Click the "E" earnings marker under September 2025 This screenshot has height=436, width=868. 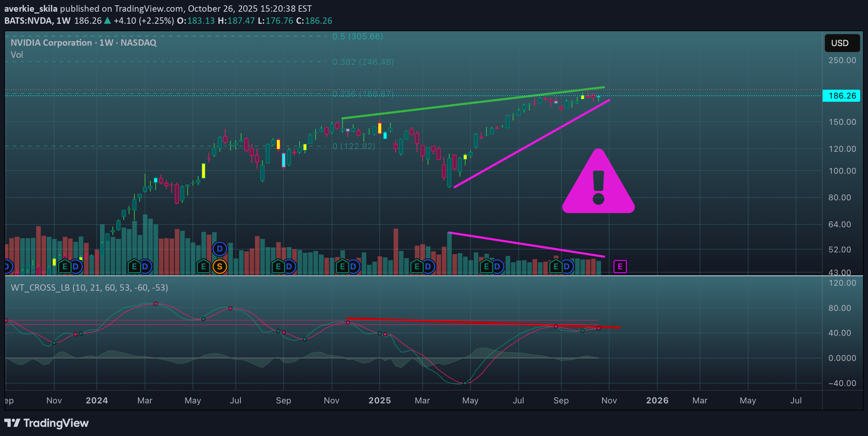[556, 267]
